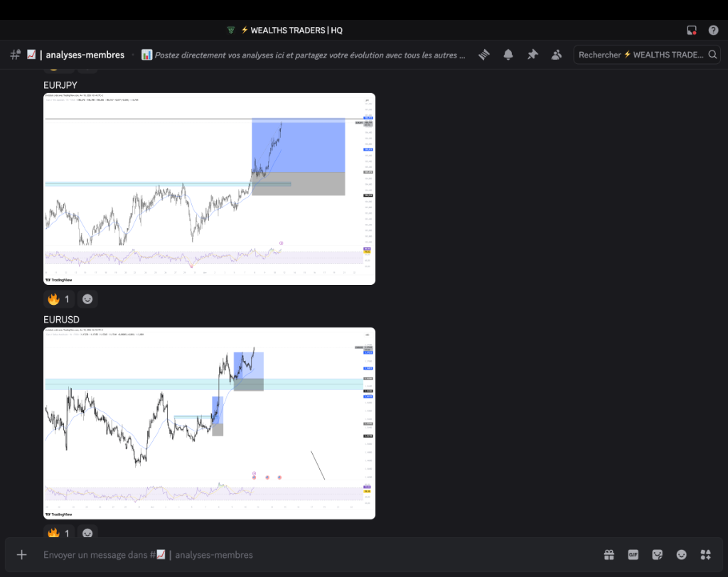Open the apps launcher icon
This screenshot has width=728, height=577.
pos(706,555)
